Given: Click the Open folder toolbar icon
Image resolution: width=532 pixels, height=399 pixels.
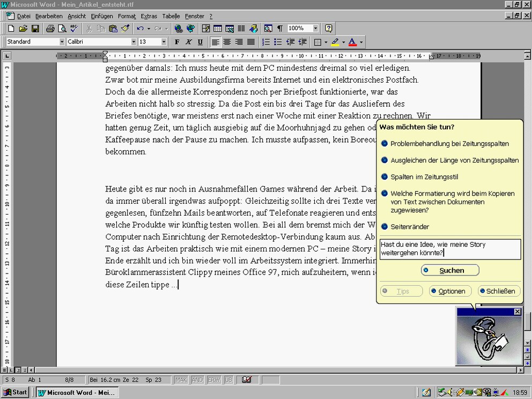Looking at the screenshot, I should [23, 28].
